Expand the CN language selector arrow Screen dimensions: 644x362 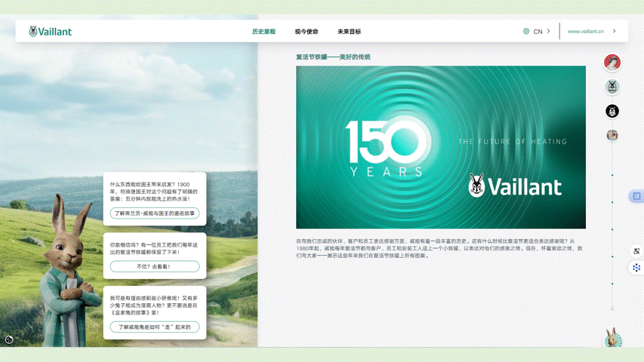(548, 31)
